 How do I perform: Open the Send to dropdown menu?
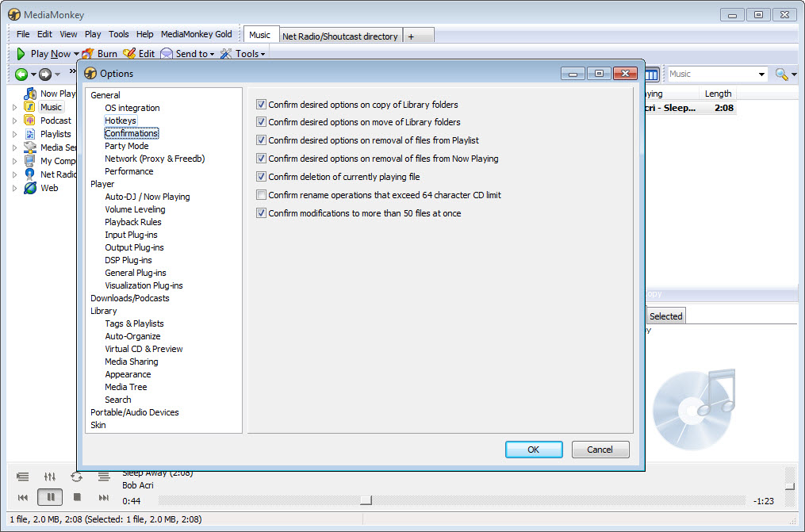click(212, 54)
